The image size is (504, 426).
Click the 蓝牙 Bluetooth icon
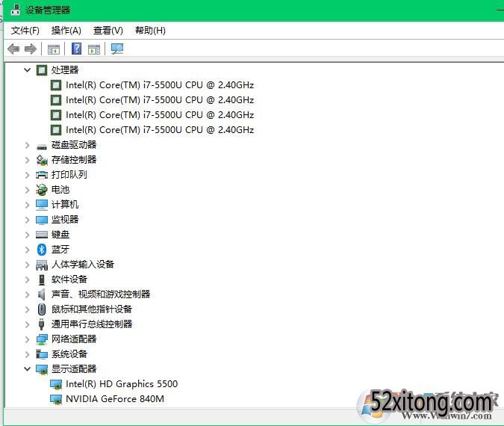tap(42, 250)
